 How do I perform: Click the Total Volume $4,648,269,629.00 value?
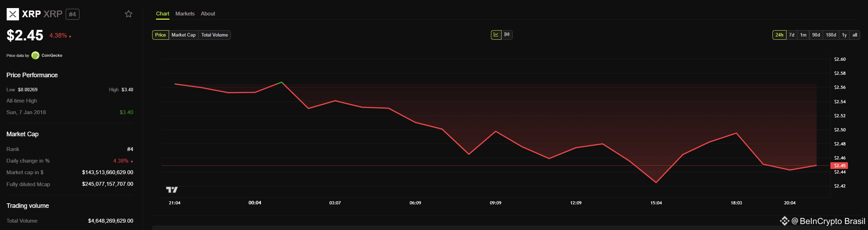pyautogui.click(x=111, y=221)
